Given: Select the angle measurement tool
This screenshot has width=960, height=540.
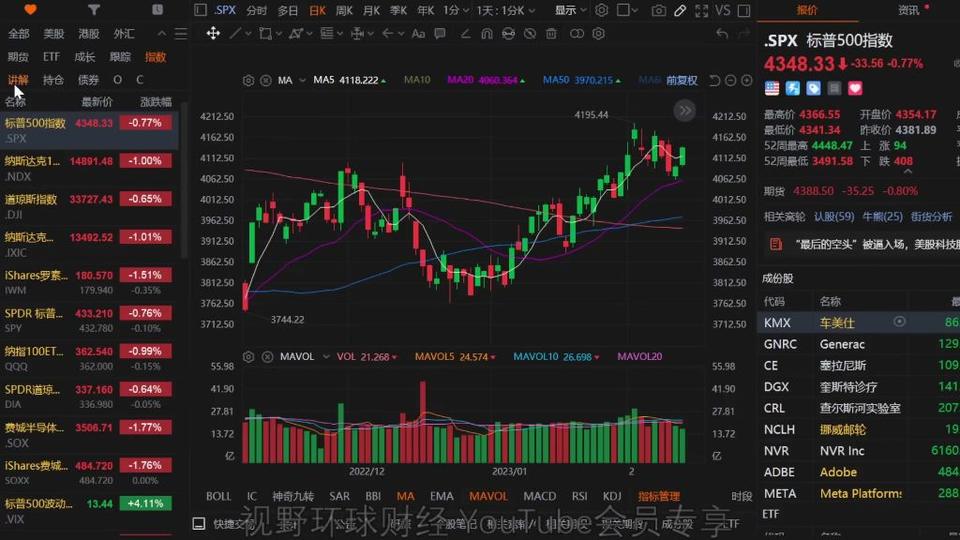Looking at the screenshot, I should point(465,33).
